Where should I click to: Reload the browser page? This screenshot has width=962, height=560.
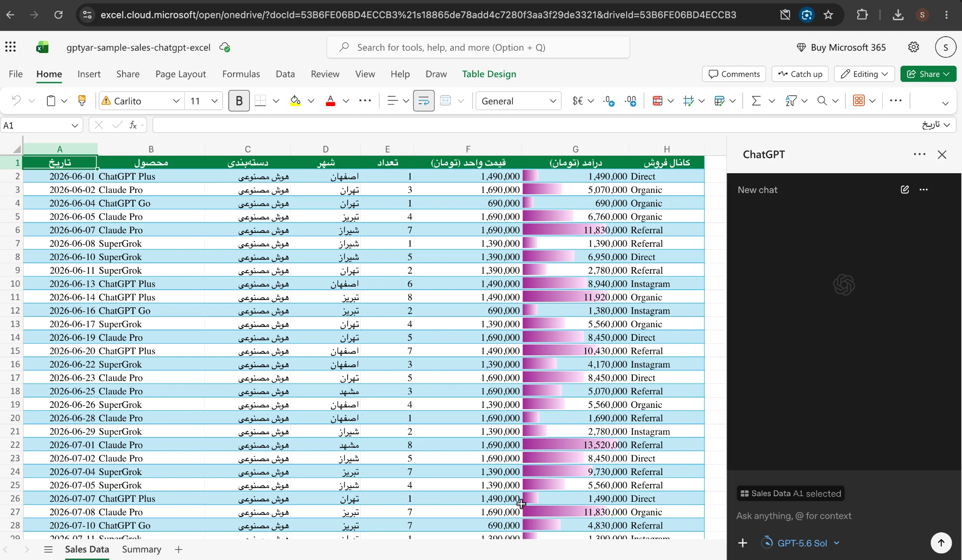(x=58, y=15)
